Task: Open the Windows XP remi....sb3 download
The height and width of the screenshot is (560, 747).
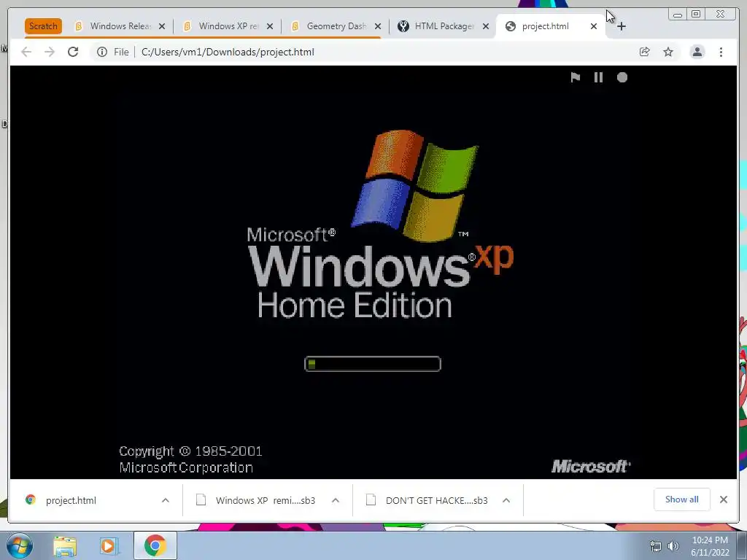Action: pyautogui.click(x=258, y=500)
